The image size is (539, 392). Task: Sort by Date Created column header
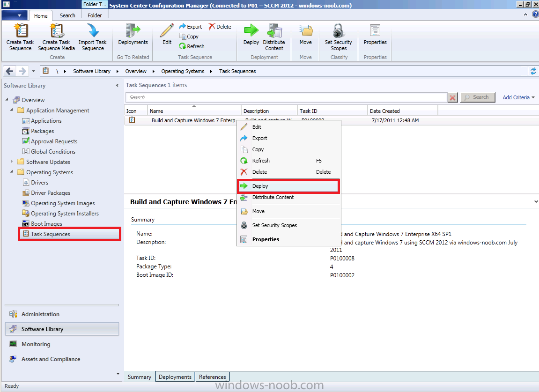402,111
